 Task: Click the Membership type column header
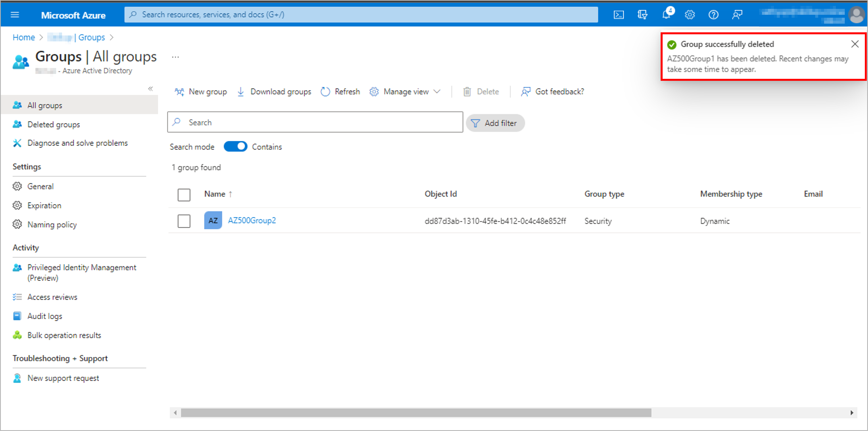click(x=731, y=194)
